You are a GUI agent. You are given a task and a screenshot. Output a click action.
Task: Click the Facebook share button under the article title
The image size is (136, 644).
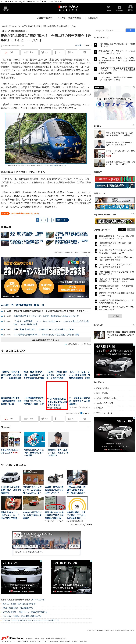tap(59, 52)
